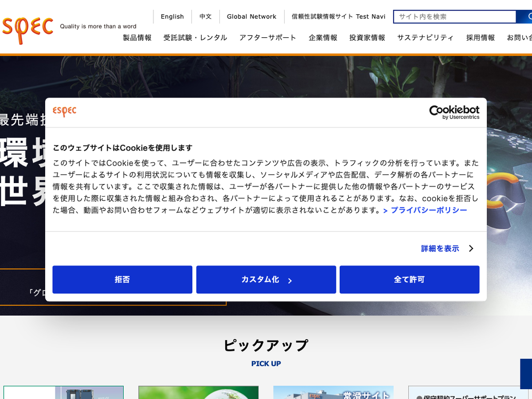The image size is (532, 399).
Task: Switch the site language to 中文
Action: point(205,16)
